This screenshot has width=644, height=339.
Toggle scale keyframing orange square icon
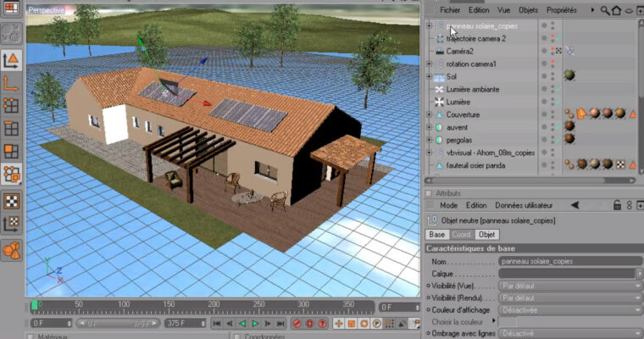coord(351,324)
